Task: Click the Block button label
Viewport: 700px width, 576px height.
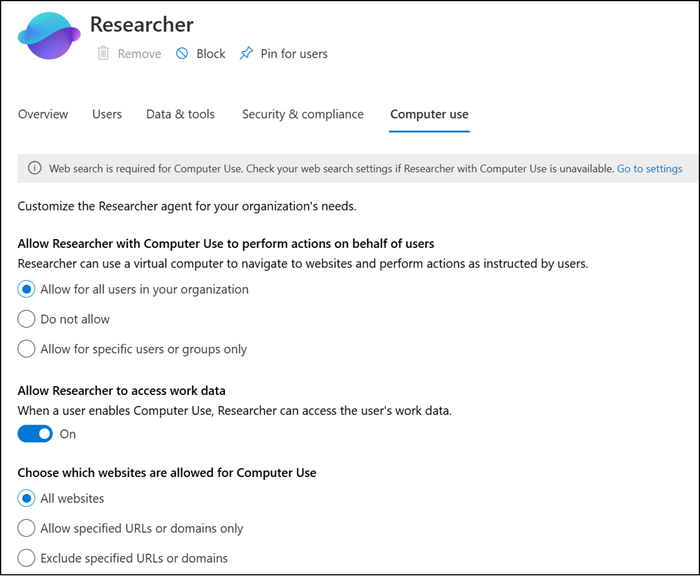Action: pos(211,54)
